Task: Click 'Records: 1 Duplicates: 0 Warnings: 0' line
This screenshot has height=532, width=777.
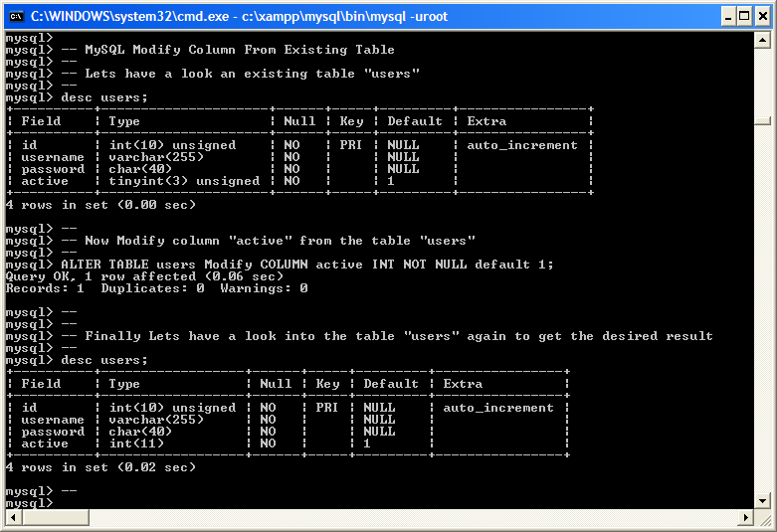Action: 156,288
